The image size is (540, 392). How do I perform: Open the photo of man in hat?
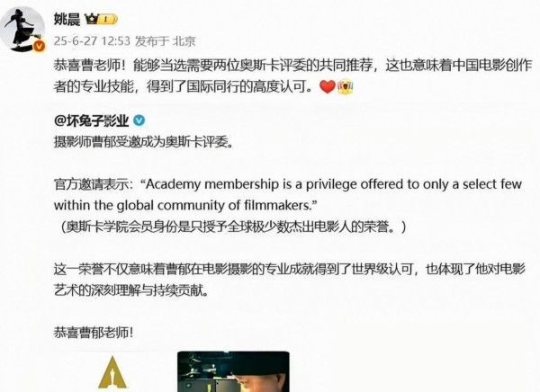233,371
